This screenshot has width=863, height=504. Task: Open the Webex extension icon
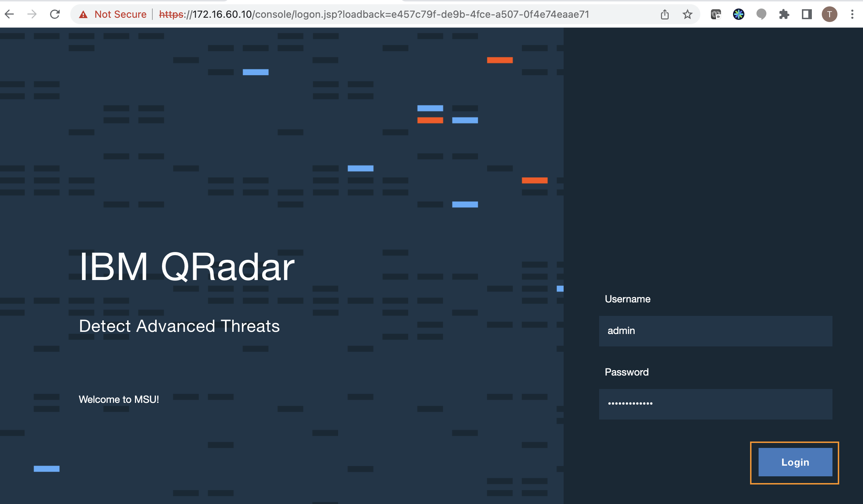[x=716, y=15]
